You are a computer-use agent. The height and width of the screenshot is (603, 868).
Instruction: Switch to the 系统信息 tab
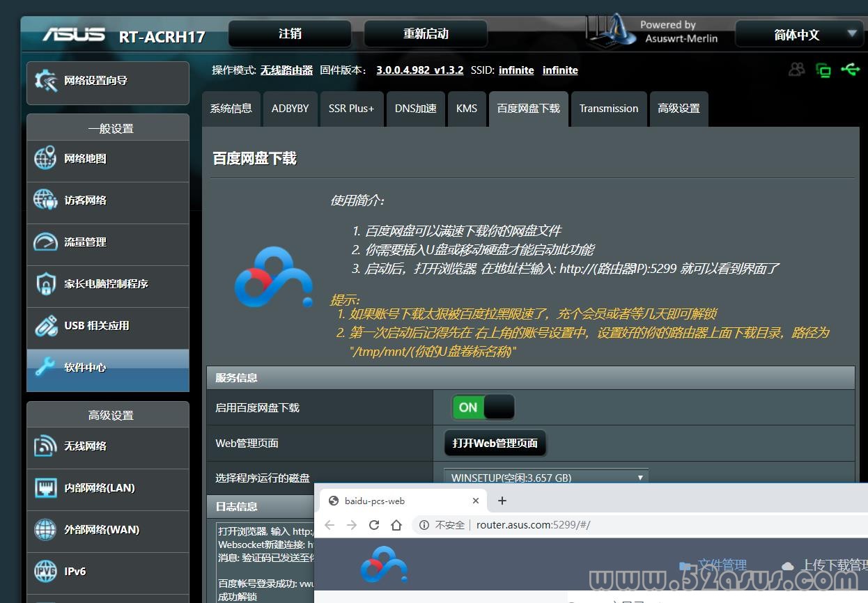click(231, 109)
